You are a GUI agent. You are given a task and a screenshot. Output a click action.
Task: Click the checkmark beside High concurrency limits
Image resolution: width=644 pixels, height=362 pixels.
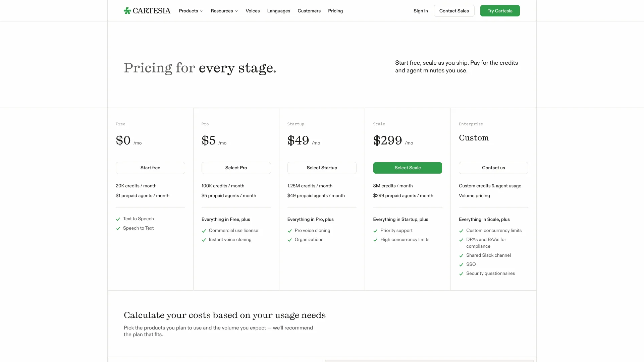point(375,240)
